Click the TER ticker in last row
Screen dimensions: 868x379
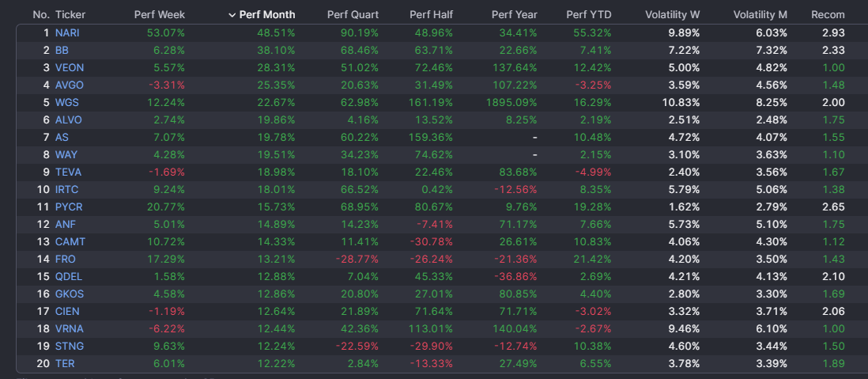point(65,364)
